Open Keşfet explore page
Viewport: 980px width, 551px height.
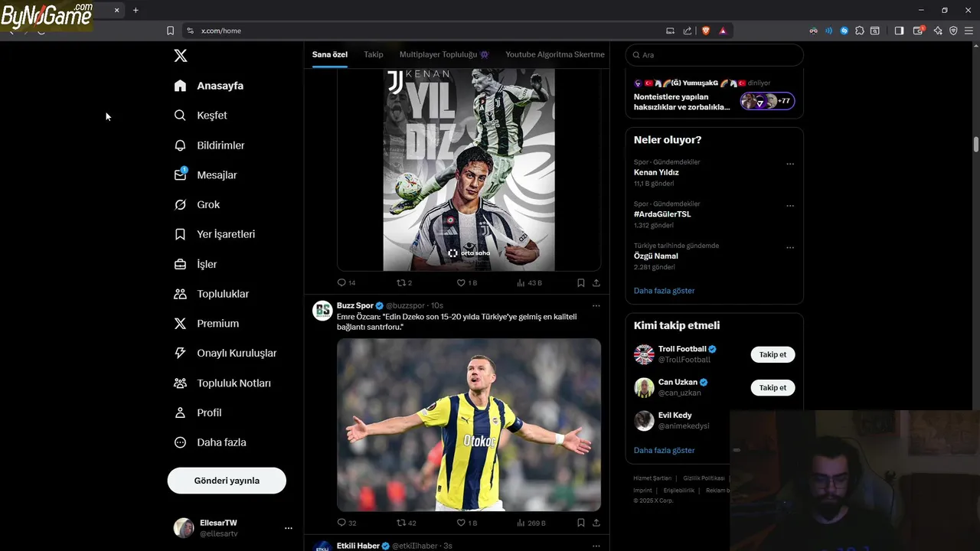coord(201,116)
